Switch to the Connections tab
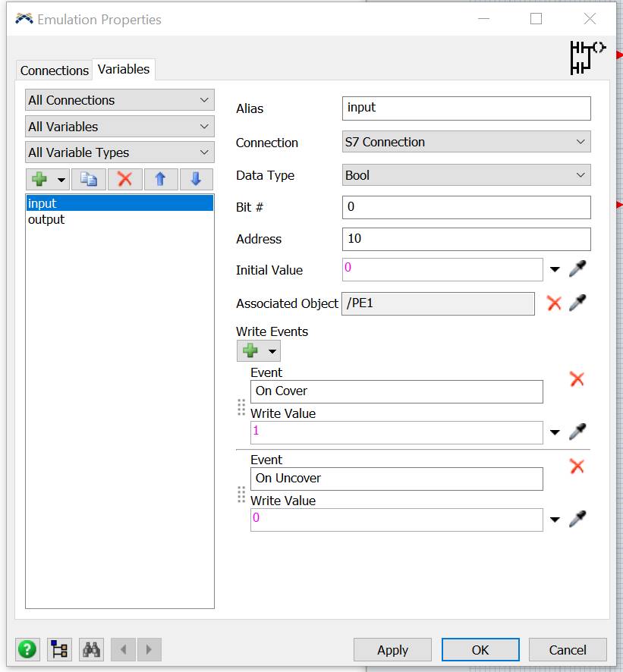The height and width of the screenshot is (672, 623). tap(54, 71)
